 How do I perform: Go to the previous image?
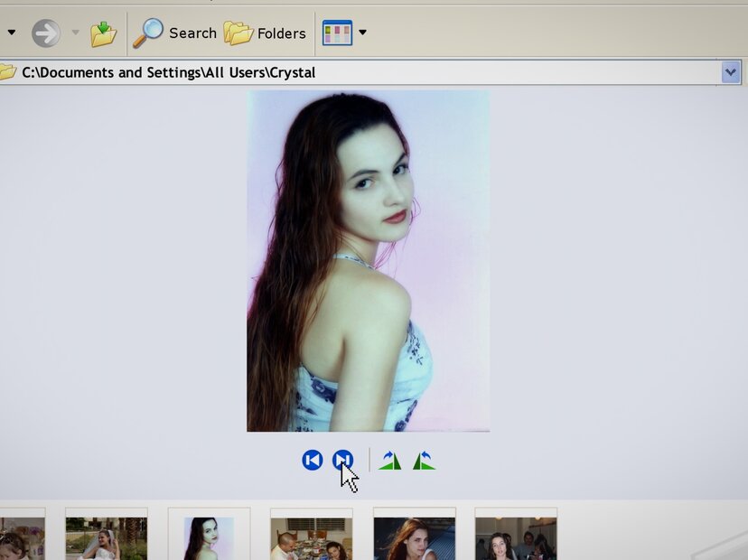coord(312,461)
